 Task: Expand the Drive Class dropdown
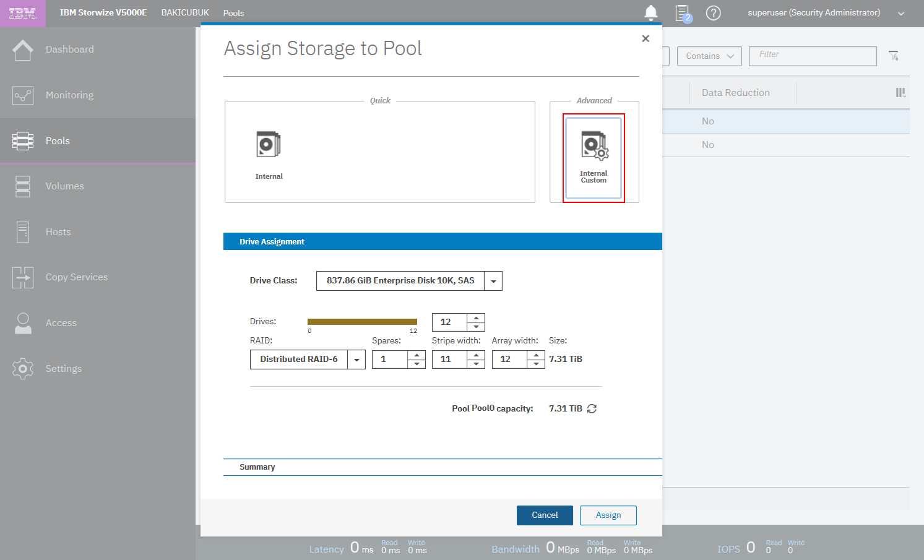point(493,281)
